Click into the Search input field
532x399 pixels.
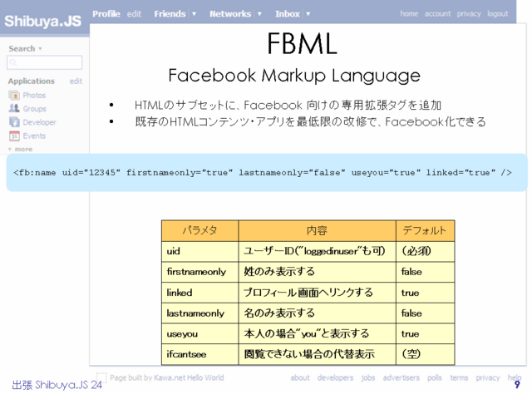44,62
